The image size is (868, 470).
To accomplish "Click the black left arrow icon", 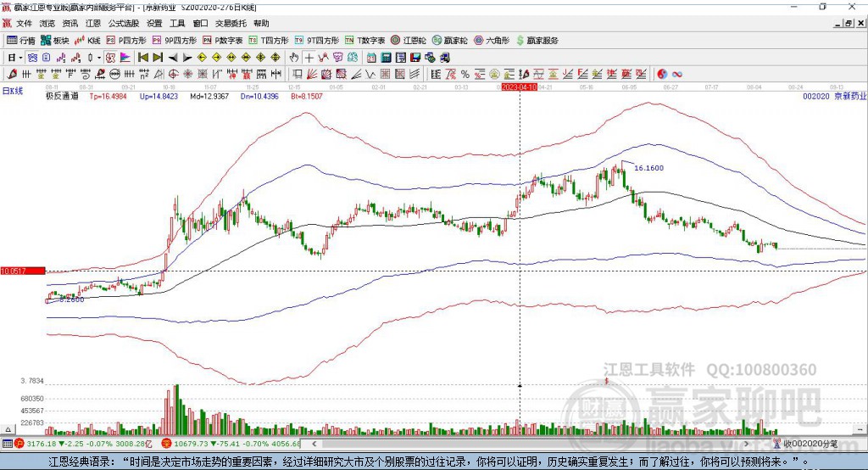I will 173,58.
